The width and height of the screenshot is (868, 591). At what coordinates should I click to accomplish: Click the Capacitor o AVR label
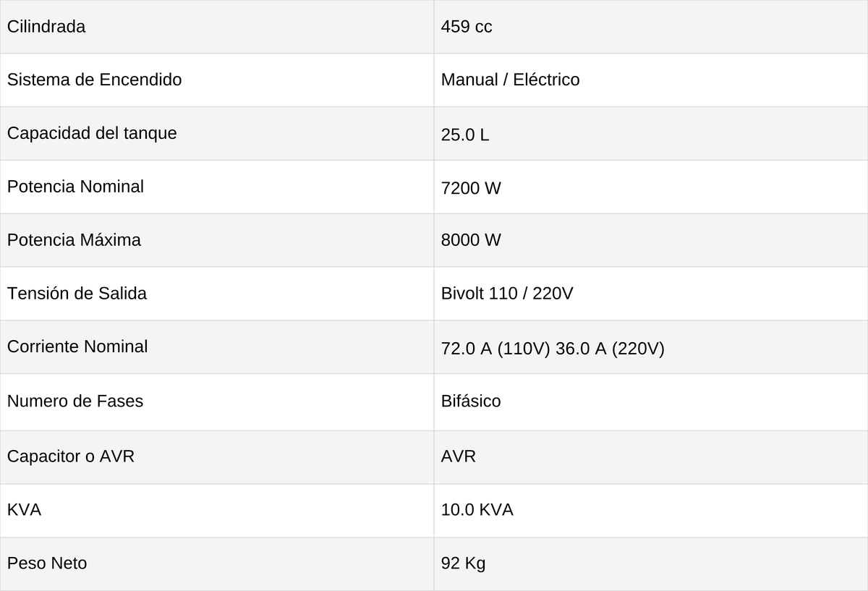71,456
